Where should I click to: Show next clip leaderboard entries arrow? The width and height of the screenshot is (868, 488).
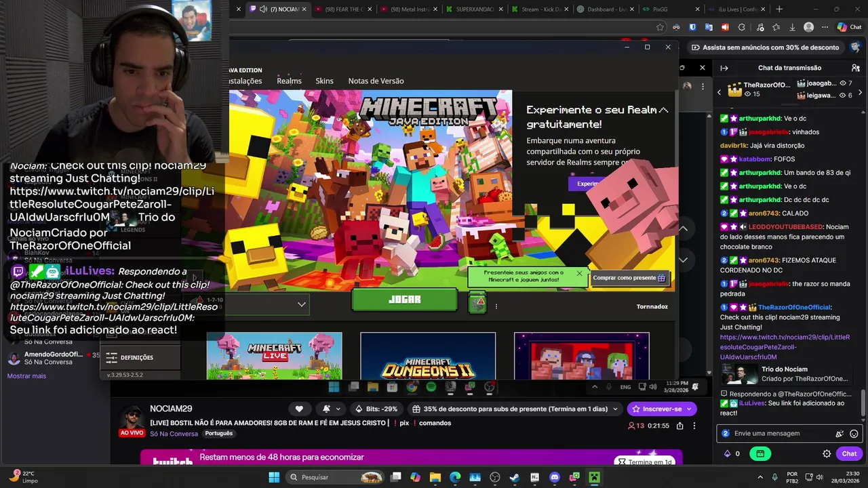click(860, 92)
